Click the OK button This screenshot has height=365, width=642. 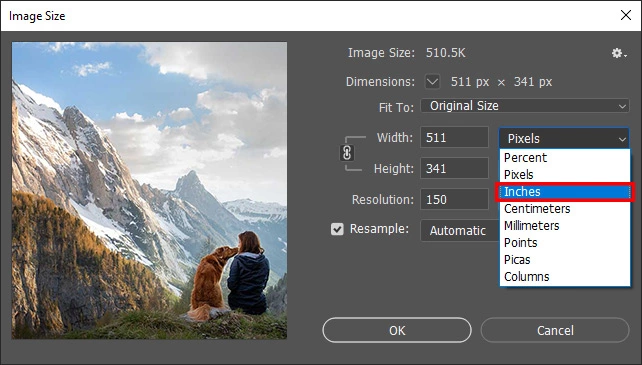(x=397, y=330)
